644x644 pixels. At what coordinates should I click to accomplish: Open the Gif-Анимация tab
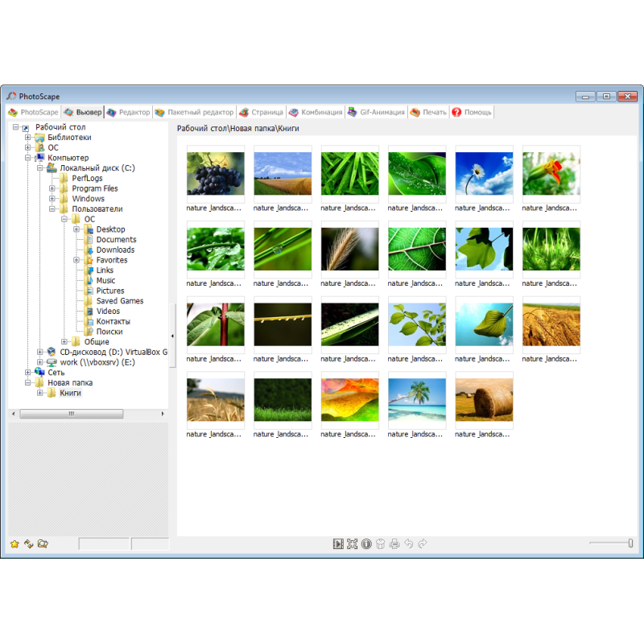377,112
